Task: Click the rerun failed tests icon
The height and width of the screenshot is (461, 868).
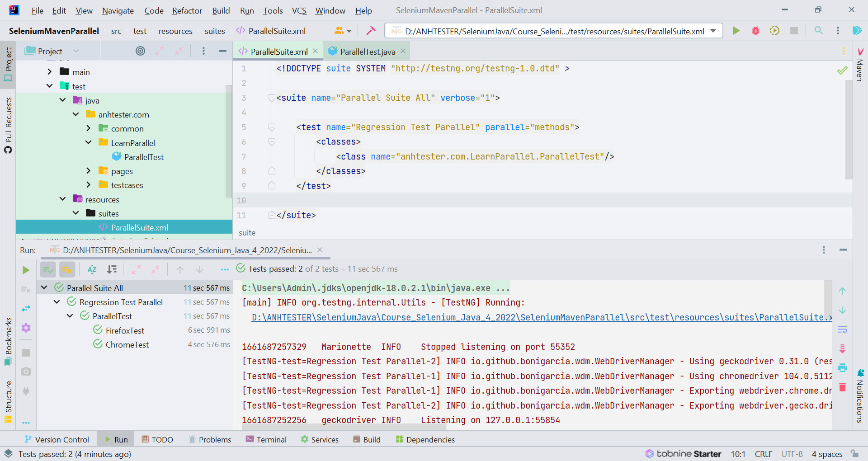Action: pyautogui.click(x=26, y=289)
